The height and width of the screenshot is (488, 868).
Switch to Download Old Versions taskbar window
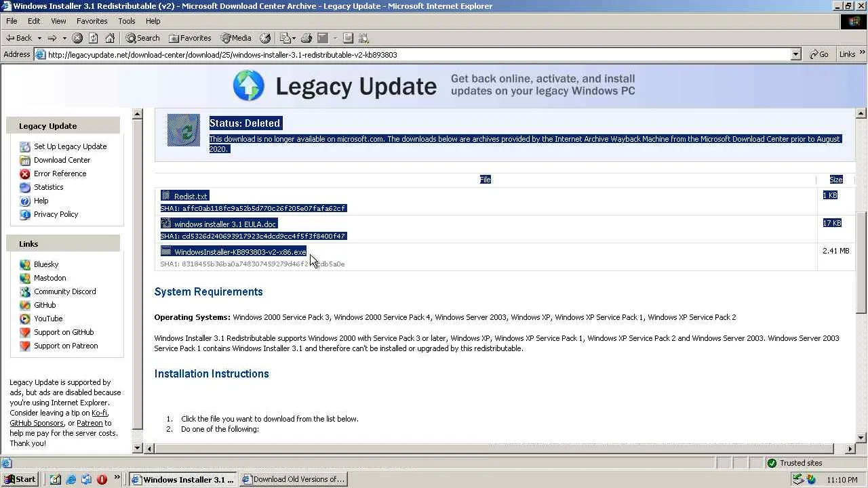tap(293, 479)
